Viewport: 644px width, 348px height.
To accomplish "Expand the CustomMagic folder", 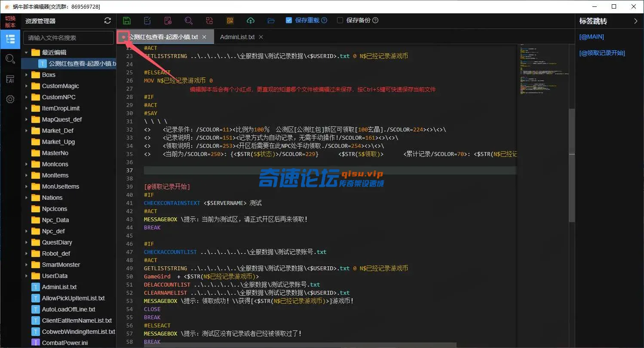I will click(x=26, y=86).
